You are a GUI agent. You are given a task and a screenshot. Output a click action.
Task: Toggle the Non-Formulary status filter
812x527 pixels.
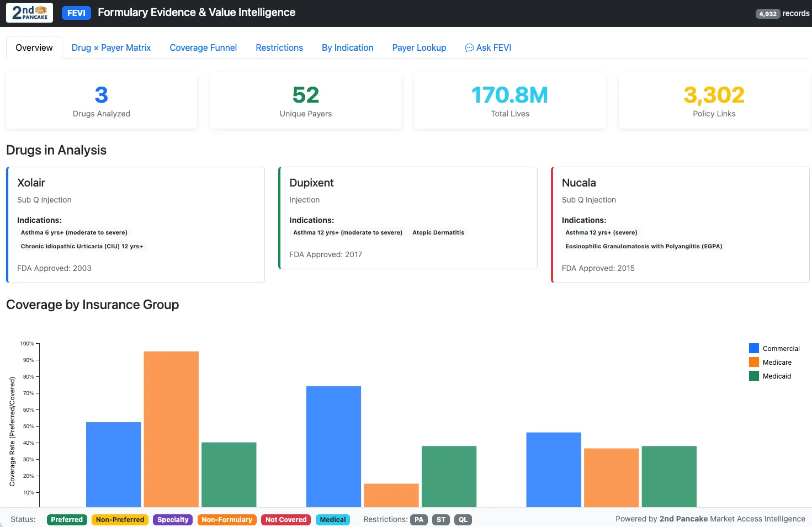[226, 519]
